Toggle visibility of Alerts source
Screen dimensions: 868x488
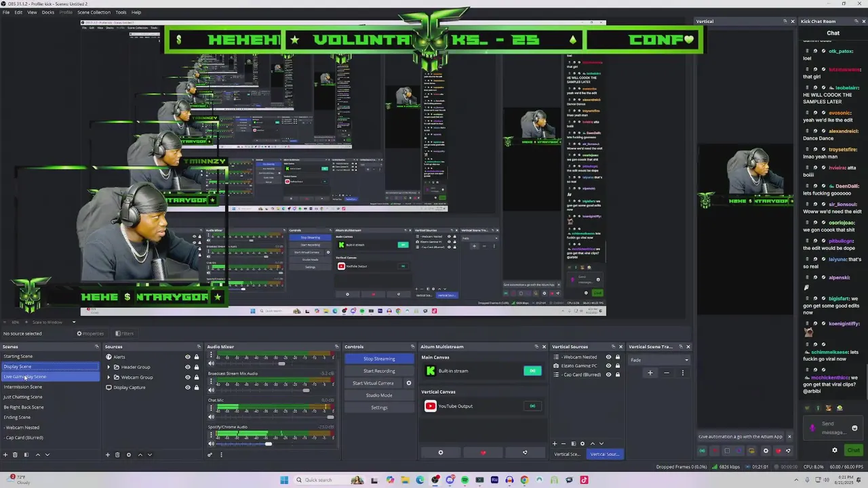(x=188, y=357)
